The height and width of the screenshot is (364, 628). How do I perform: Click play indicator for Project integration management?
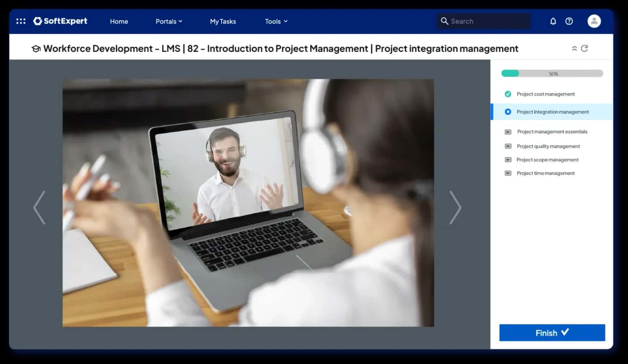508,112
